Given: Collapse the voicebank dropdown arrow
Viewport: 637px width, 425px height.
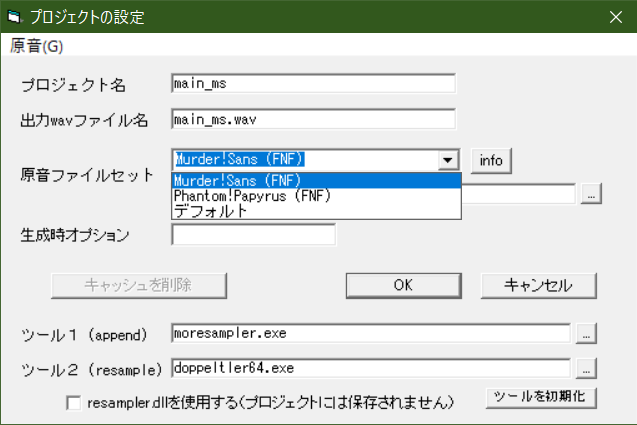Looking at the screenshot, I should click(448, 160).
